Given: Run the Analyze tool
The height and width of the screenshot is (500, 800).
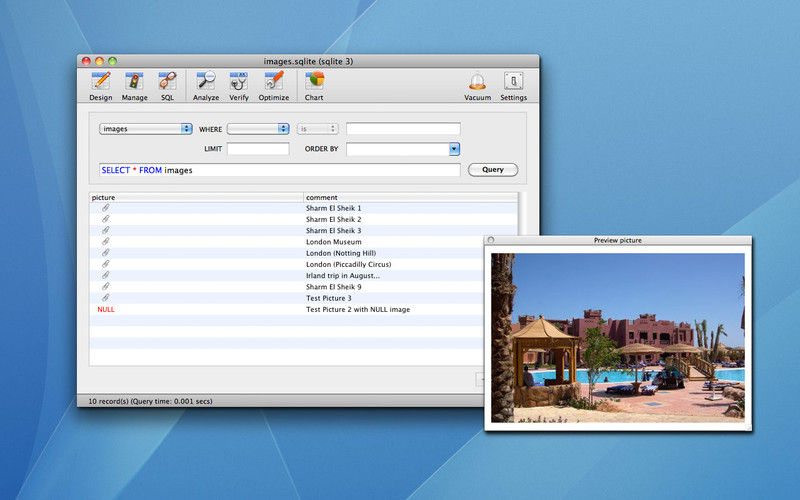Looking at the screenshot, I should (x=206, y=86).
